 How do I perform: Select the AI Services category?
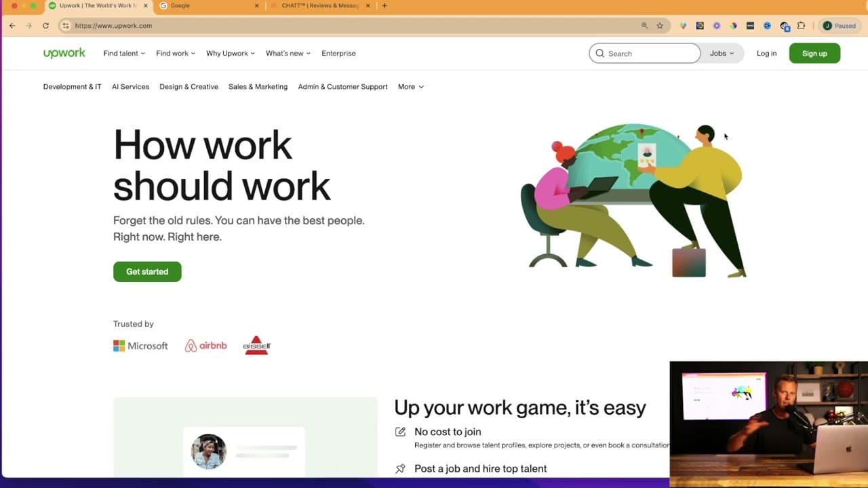(130, 87)
